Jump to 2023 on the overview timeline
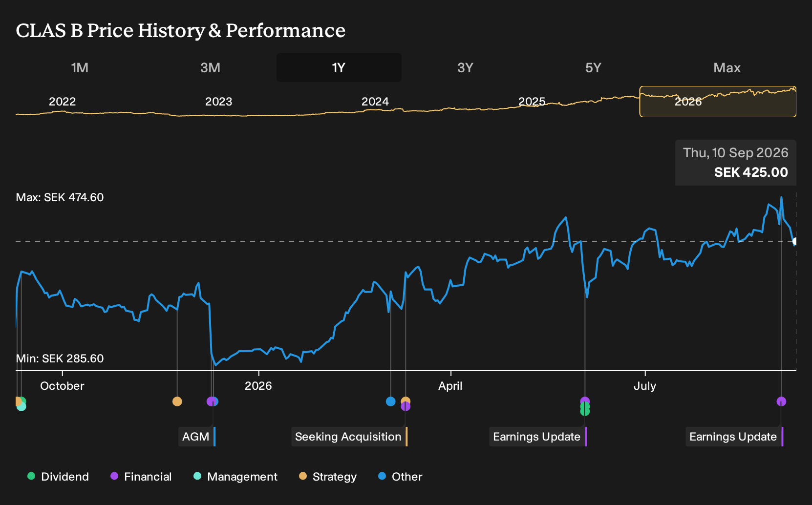The image size is (812, 505). pos(218,102)
